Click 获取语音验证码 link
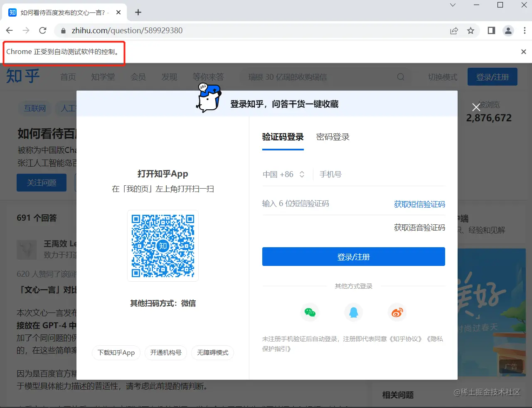 click(x=419, y=228)
